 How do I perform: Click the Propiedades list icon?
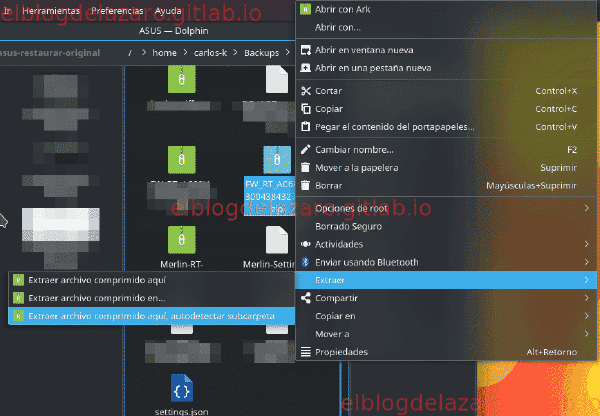click(x=305, y=352)
